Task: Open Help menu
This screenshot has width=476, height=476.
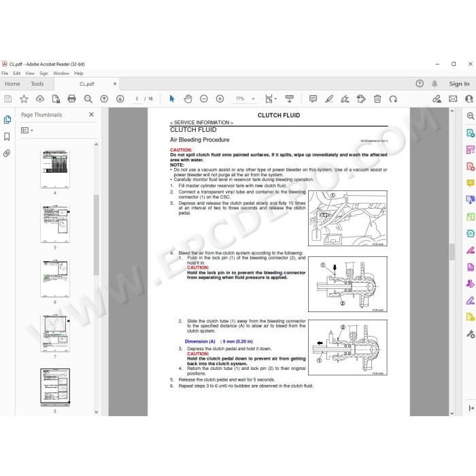Action: [79, 73]
